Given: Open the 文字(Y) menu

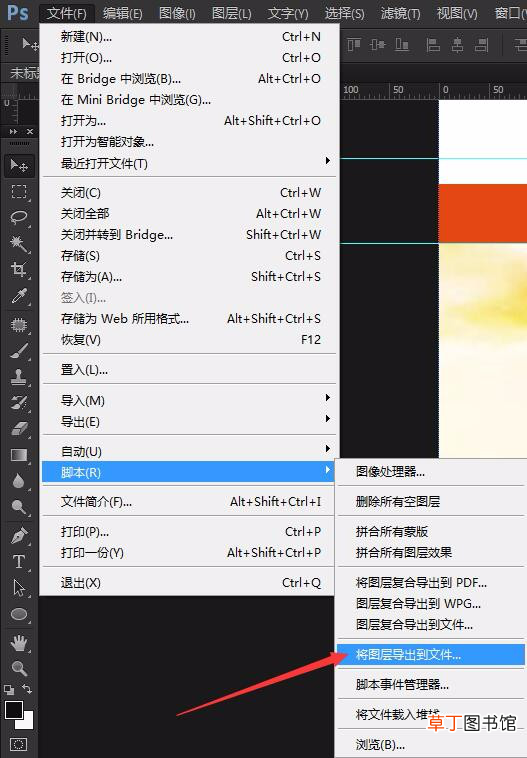Looking at the screenshot, I should (x=288, y=14).
